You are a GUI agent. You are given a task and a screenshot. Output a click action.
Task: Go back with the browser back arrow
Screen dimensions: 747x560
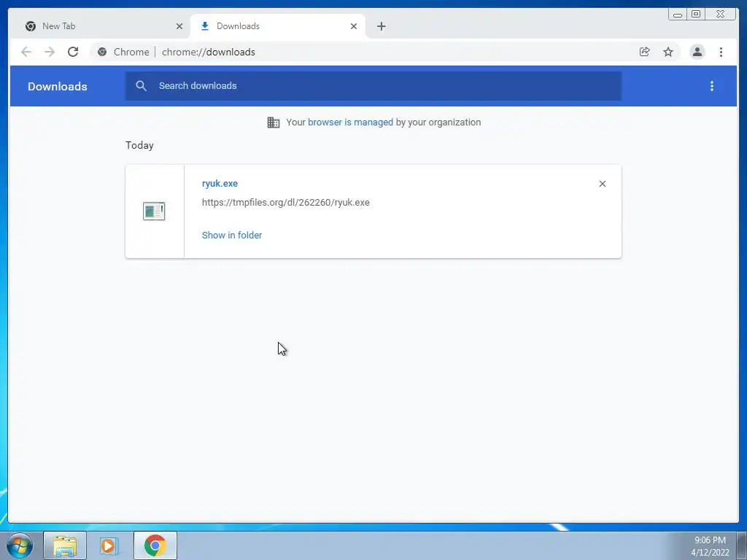click(26, 52)
